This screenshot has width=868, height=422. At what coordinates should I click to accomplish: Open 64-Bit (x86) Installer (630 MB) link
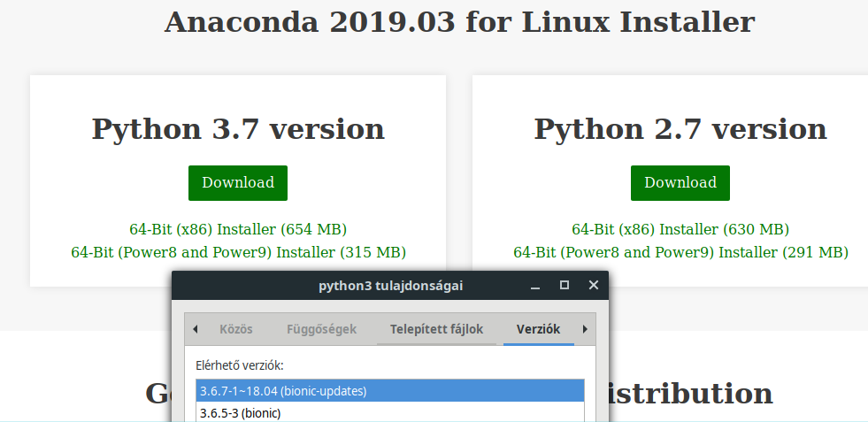(x=680, y=229)
